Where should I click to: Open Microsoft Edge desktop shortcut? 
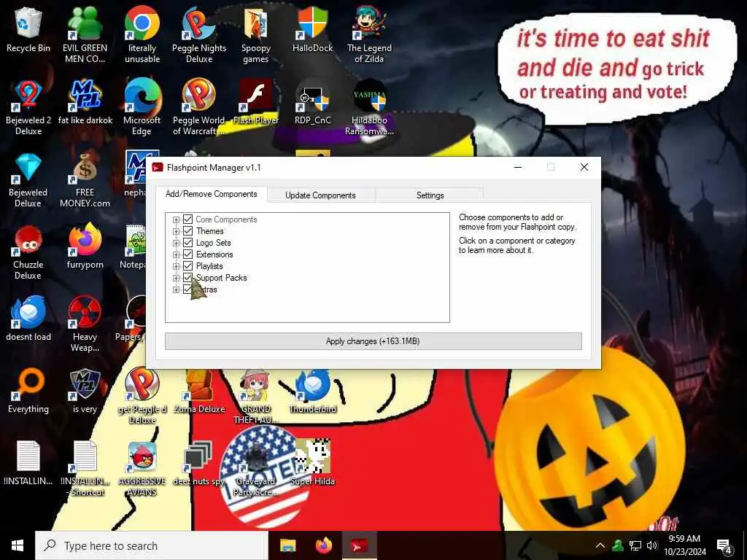pos(142,108)
